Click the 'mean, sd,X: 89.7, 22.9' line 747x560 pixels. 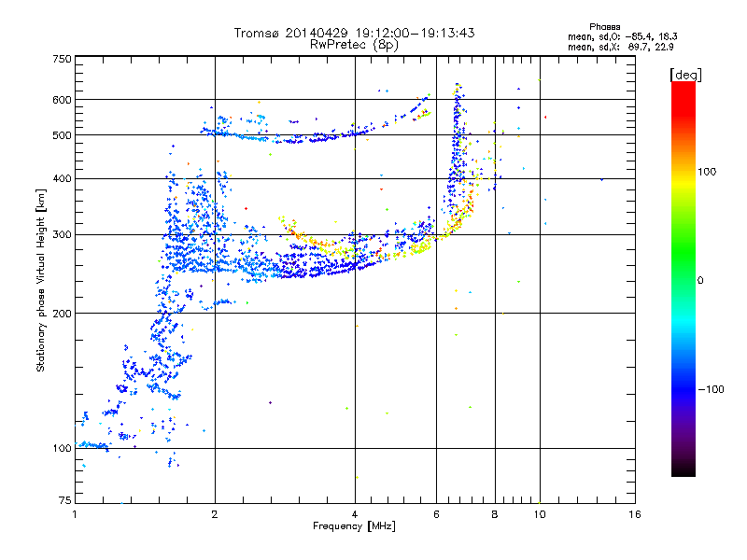(621, 48)
